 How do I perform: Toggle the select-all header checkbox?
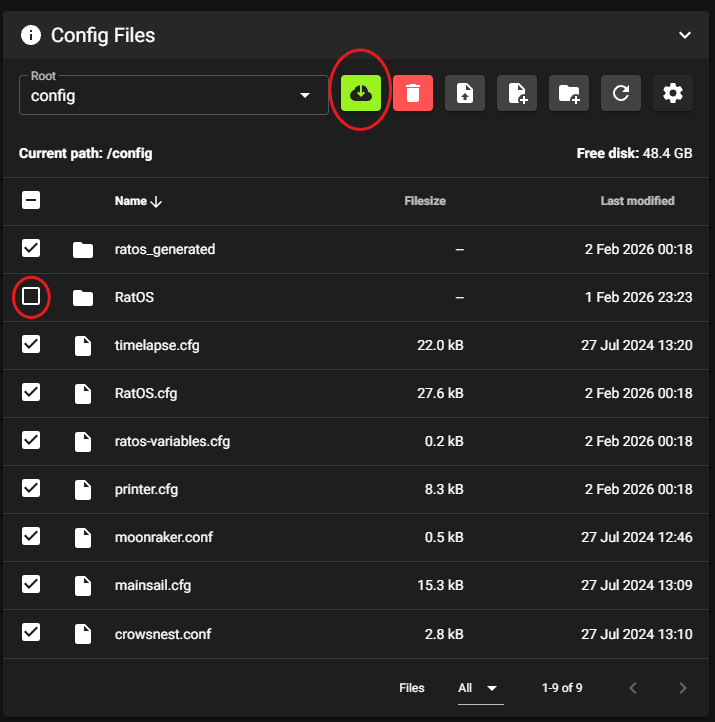(31, 200)
